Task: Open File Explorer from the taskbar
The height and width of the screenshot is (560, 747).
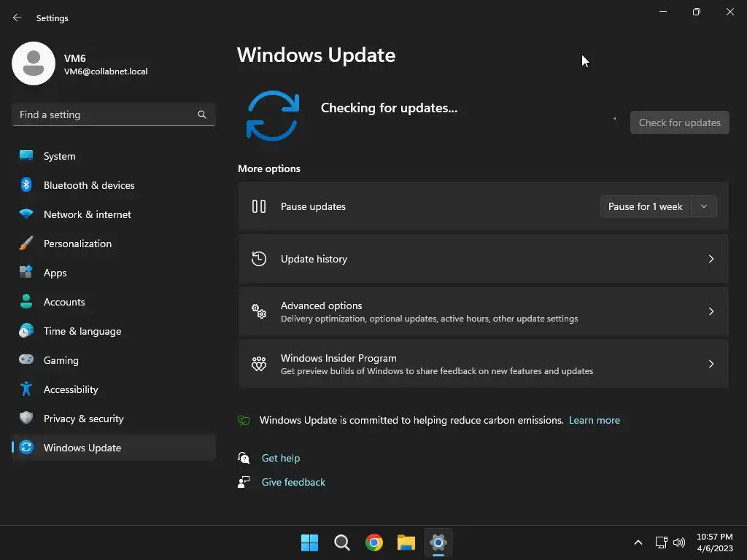Action: (406, 542)
